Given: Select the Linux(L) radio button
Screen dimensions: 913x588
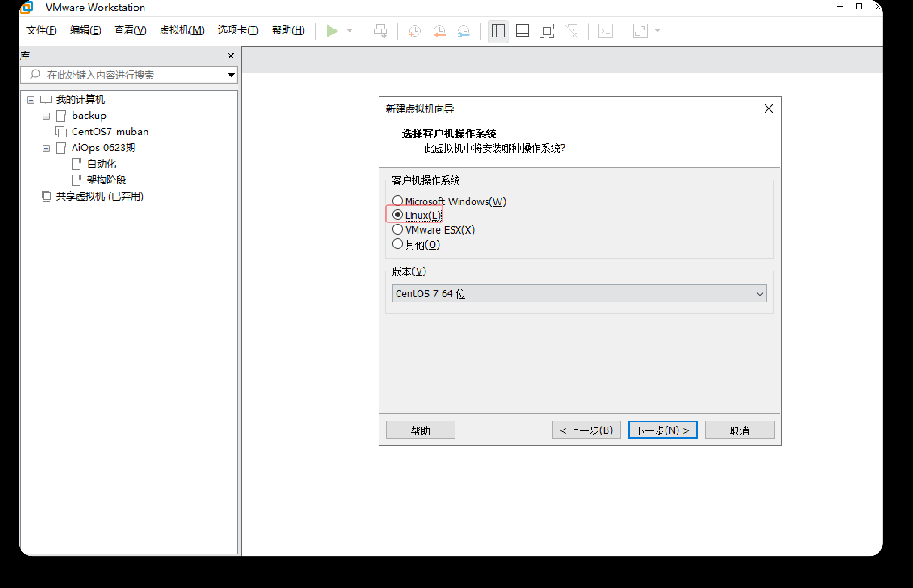Looking at the screenshot, I should pyautogui.click(x=398, y=215).
